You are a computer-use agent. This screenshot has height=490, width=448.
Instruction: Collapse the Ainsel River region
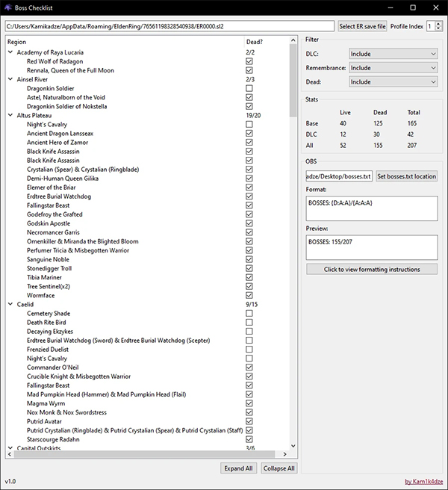click(x=10, y=79)
